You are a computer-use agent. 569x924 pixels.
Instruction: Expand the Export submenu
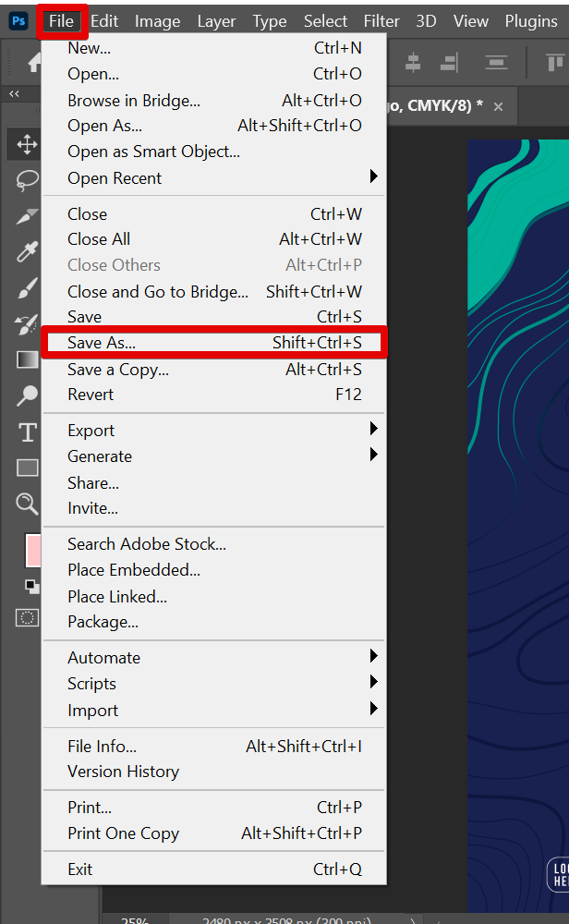click(x=374, y=429)
